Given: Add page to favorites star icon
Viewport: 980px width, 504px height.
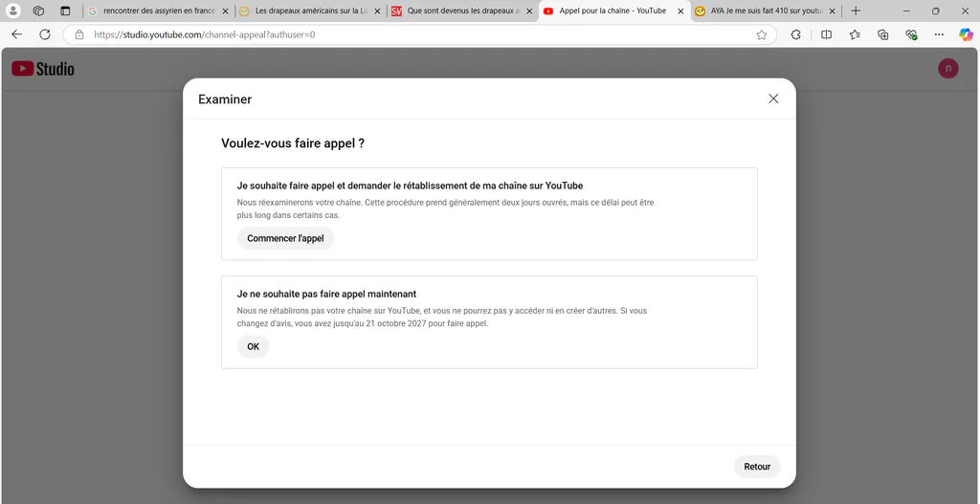Looking at the screenshot, I should point(761,35).
